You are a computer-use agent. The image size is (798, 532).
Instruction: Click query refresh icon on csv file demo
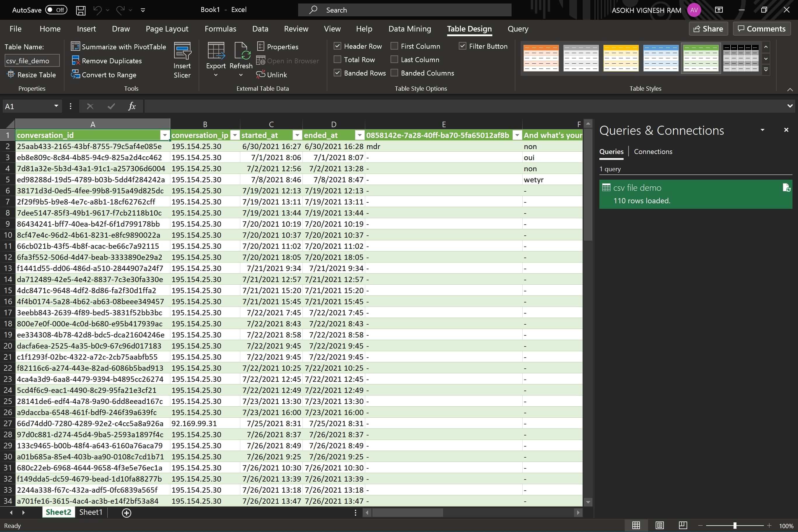[x=786, y=188]
